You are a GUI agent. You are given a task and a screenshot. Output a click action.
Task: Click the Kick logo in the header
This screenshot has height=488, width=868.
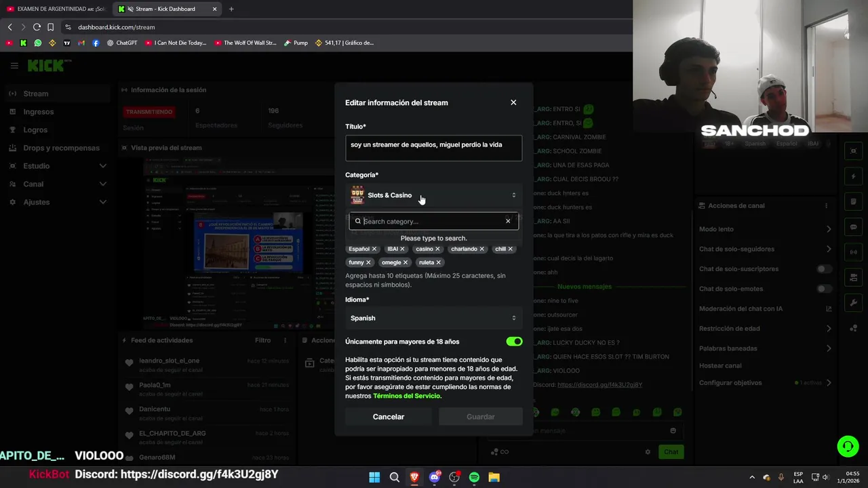(x=45, y=66)
